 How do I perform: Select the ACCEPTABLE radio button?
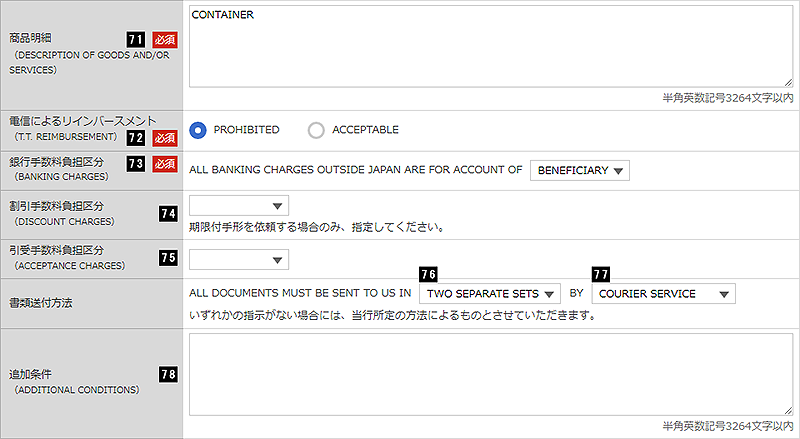pos(316,129)
